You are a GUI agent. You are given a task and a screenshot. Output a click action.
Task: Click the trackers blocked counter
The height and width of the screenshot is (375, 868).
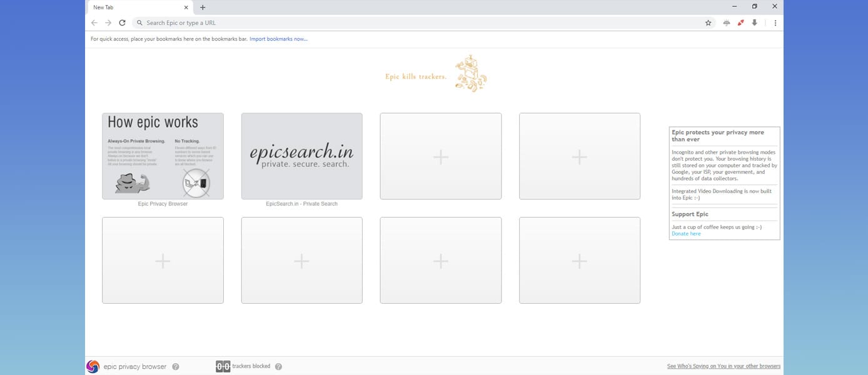223,366
